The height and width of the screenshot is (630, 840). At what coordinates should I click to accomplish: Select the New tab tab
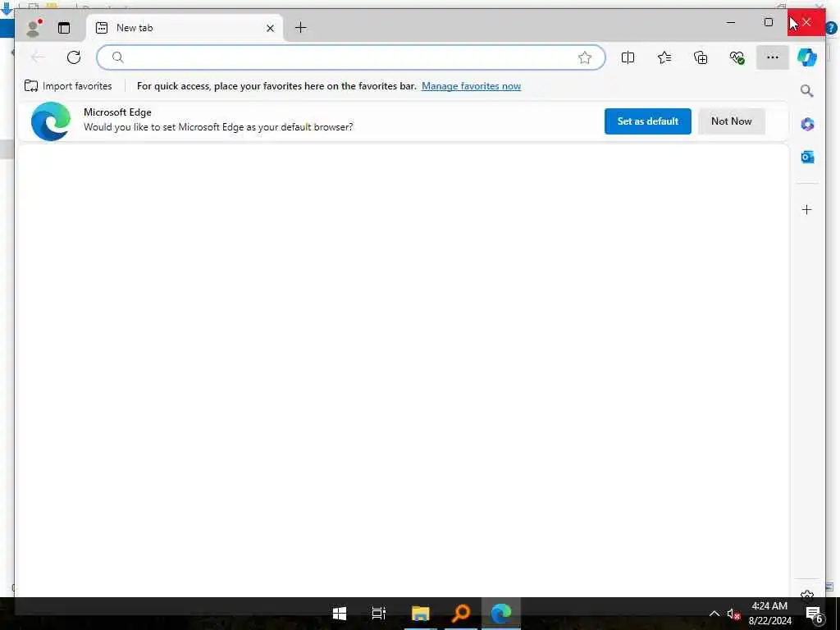coord(185,28)
